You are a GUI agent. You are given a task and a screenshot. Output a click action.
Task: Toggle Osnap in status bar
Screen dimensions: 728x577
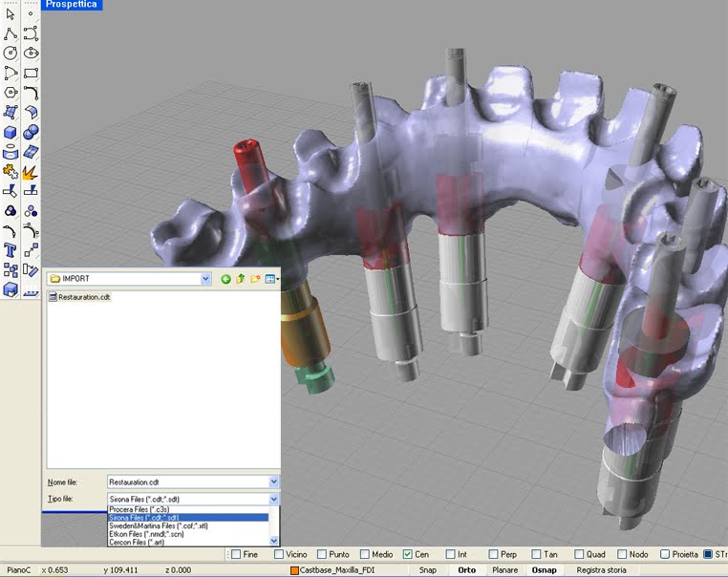[544, 570]
